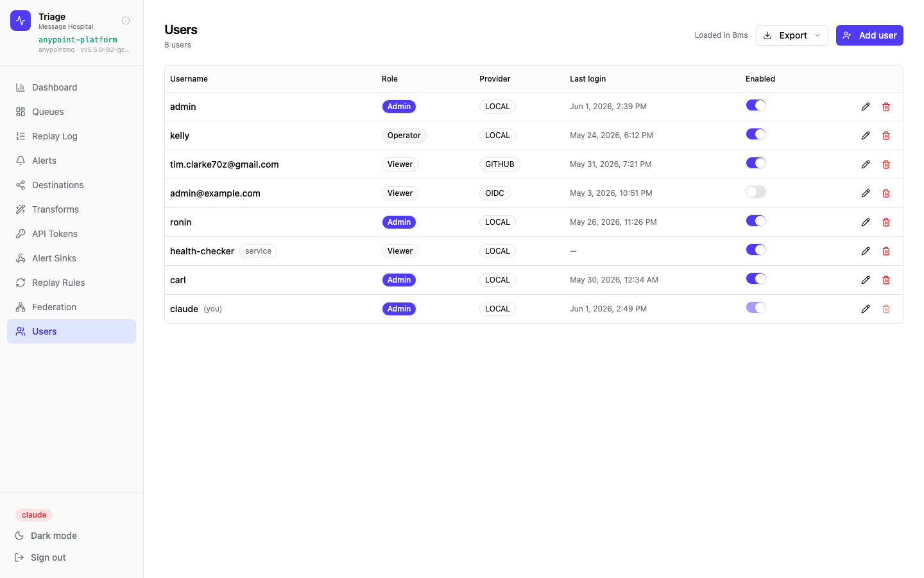Edit tim.clarke70z@gmail.com with pencil icon
Viewport: 924px width, 578px height.
point(866,164)
